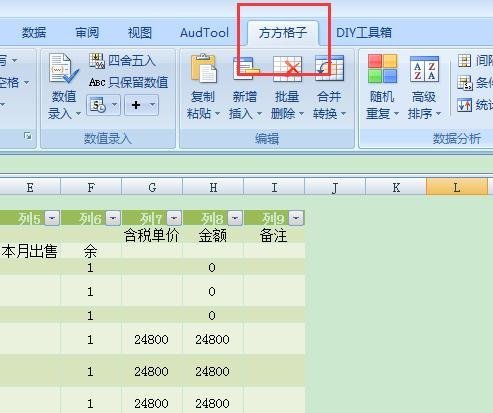493x413 pixels.
Task: Select column header J
Action: (335, 187)
